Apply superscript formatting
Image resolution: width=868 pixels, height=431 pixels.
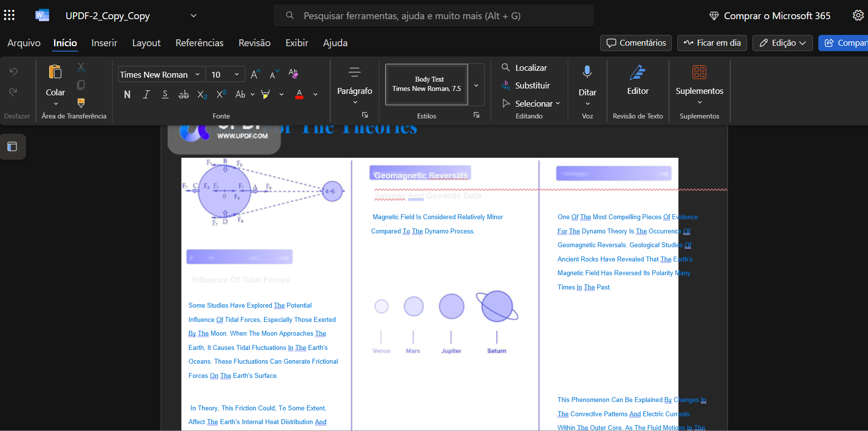click(221, 94)
